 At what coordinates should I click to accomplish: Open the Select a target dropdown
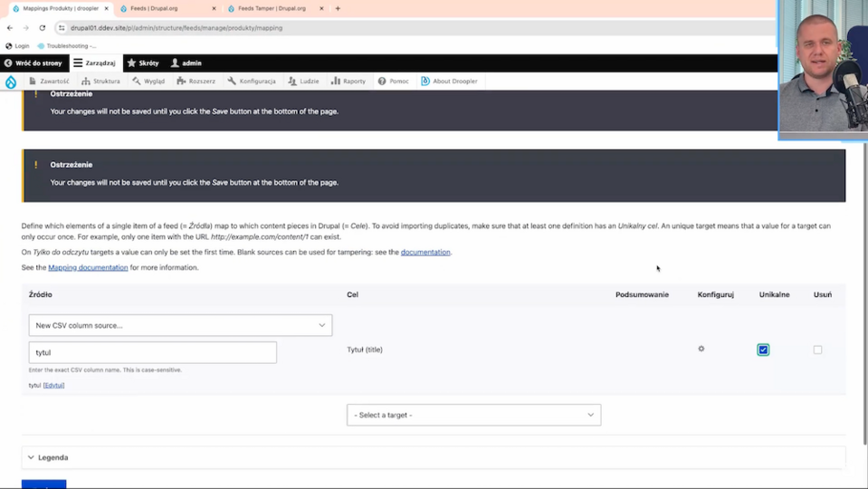[474, 415]
